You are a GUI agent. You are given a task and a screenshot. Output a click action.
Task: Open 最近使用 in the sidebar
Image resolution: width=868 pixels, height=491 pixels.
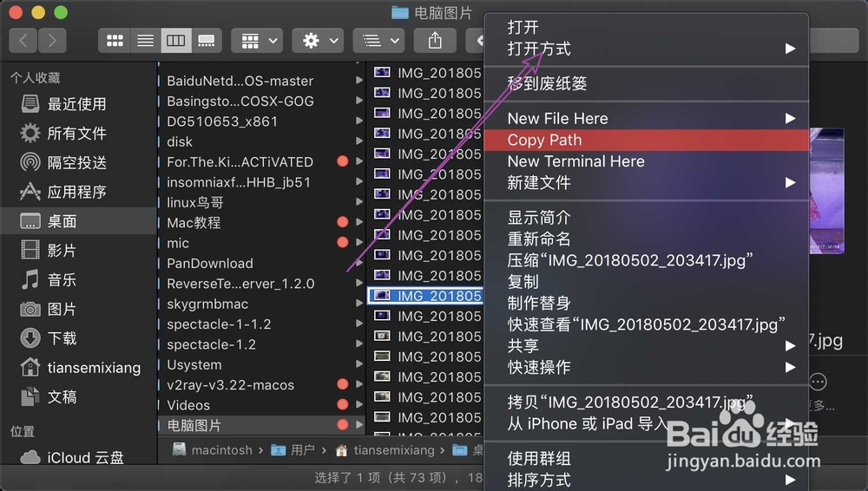pos(77,104)
